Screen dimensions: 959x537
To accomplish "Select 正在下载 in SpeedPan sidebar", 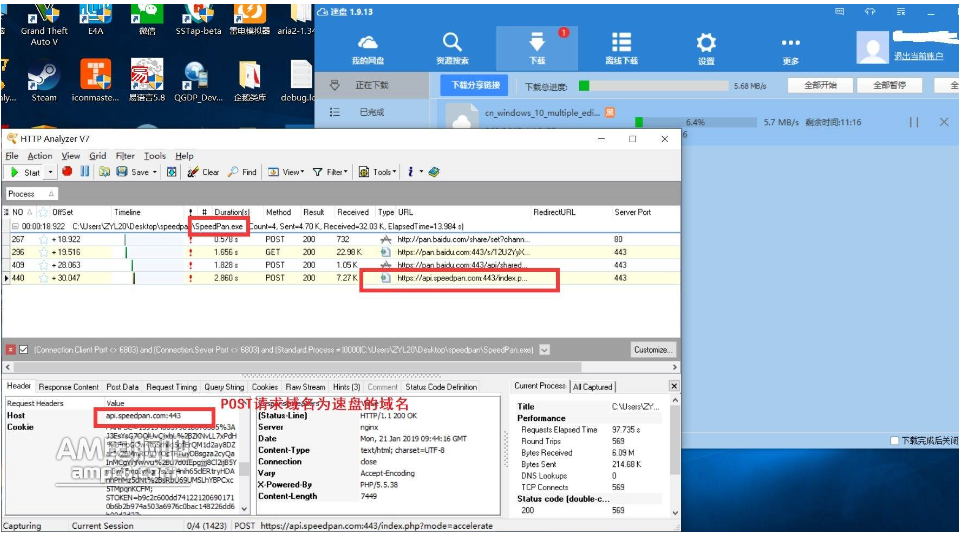I will pyautogui.click(x=372, y=85).
